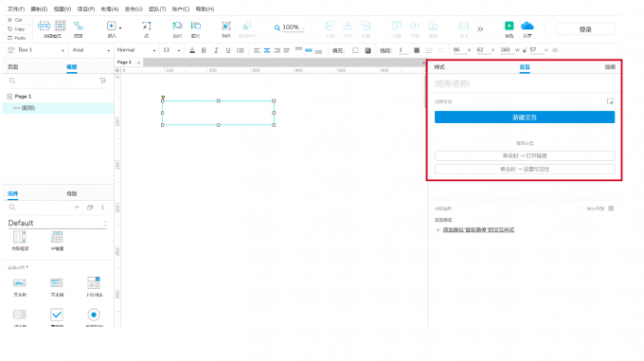Select the intersected selection mode icon

[x=44, y=26]
